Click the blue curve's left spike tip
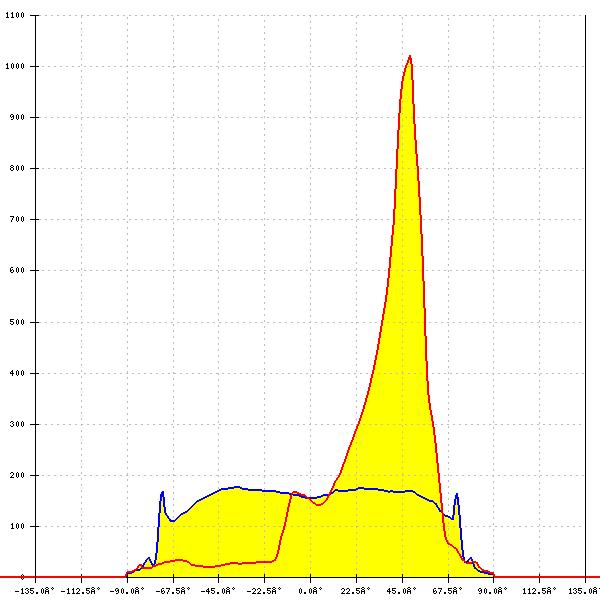 click(163, 492)
